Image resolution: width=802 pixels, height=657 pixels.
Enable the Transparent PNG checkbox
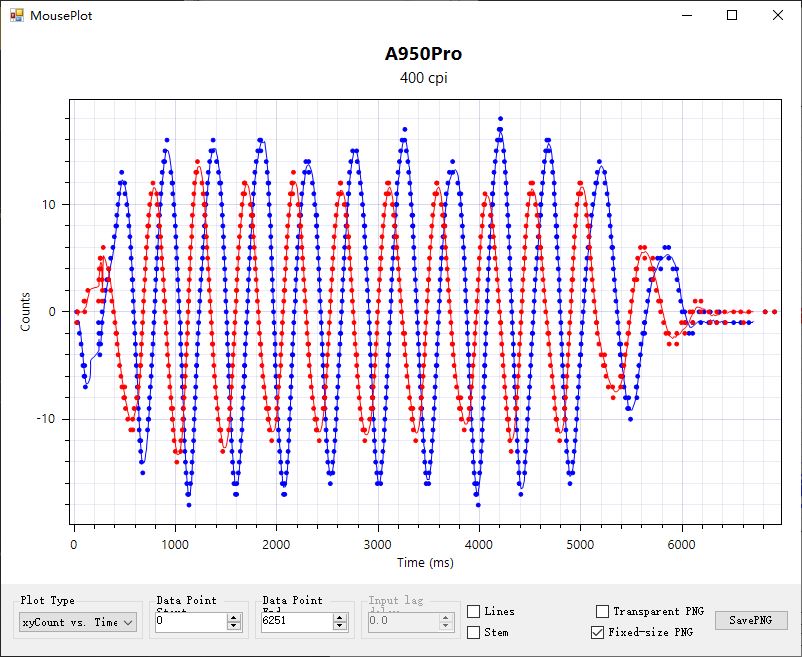603,611
